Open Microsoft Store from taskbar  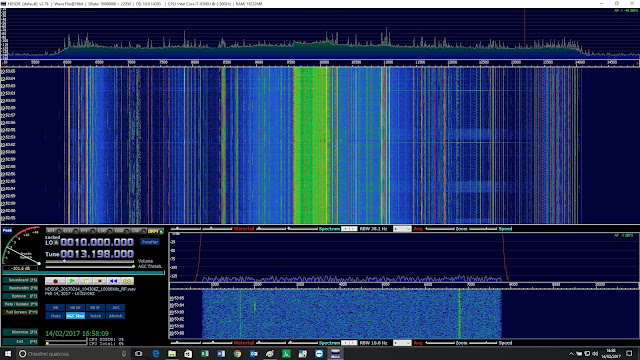188,353
